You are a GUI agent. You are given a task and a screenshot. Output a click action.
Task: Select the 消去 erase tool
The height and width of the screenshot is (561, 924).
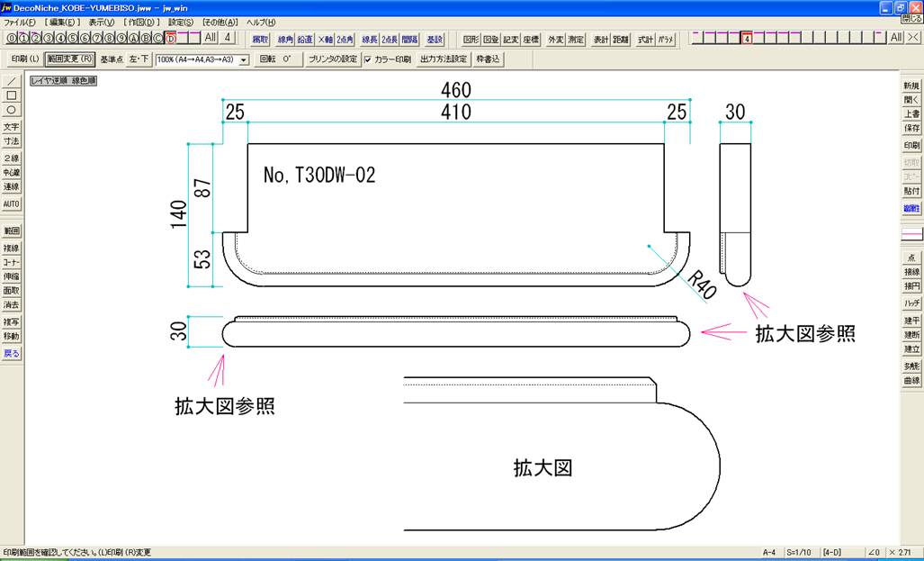(x=11, y=304)
